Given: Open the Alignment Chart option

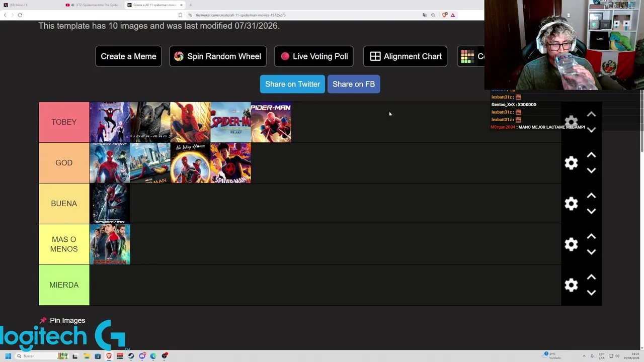Looking at the screenshot, I should coord(405,56).
